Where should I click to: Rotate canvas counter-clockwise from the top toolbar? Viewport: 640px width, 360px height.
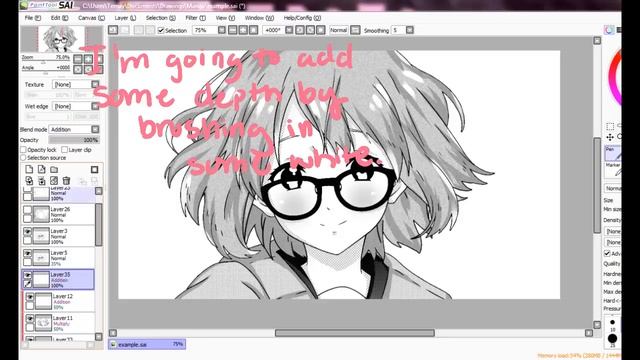[x=300, y=30]
